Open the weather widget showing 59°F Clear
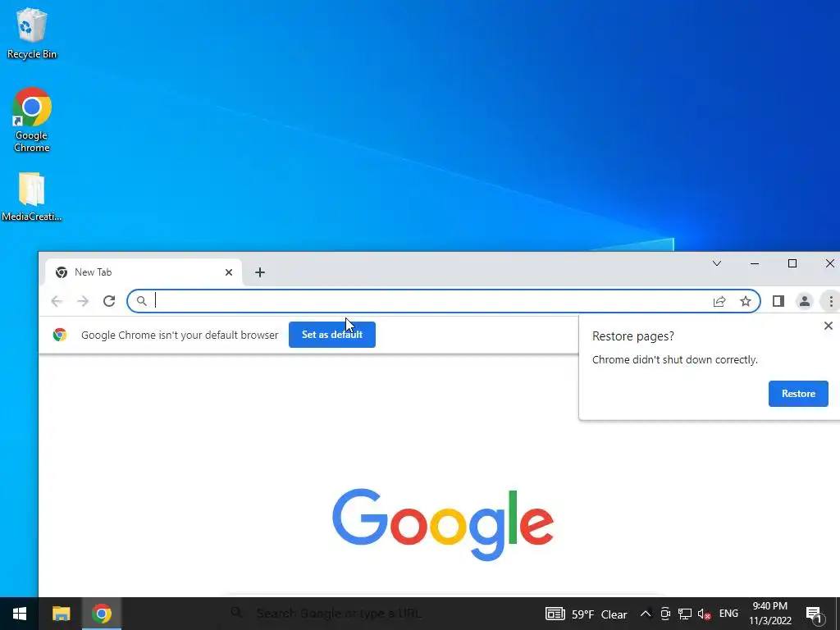This screenshot has width=840, height=630. point(586,614)
